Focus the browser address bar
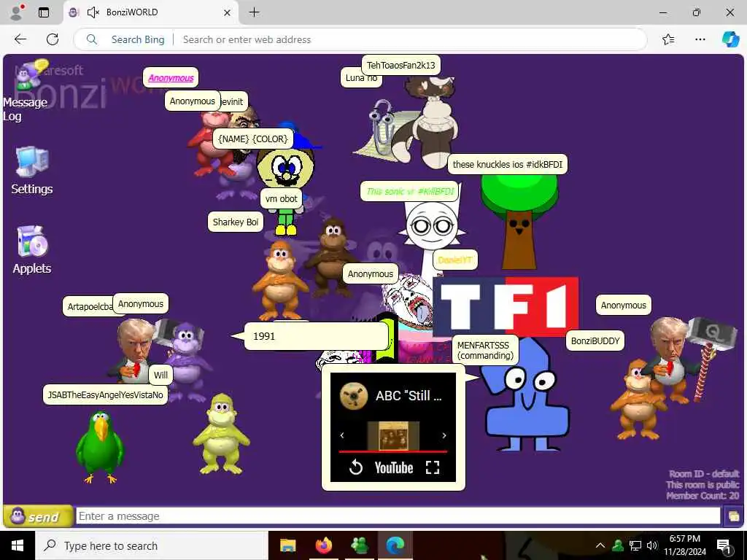Viewport: 747px width, 560px height. 360,39
